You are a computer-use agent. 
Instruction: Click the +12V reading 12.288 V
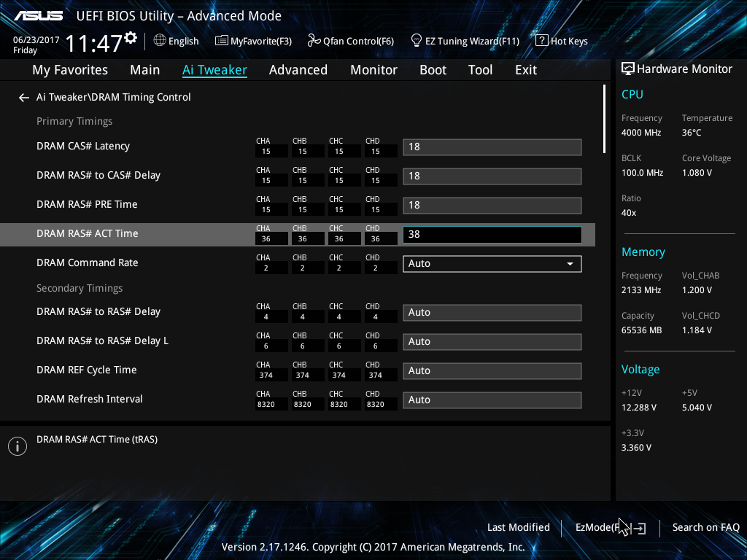pos(639,408)
